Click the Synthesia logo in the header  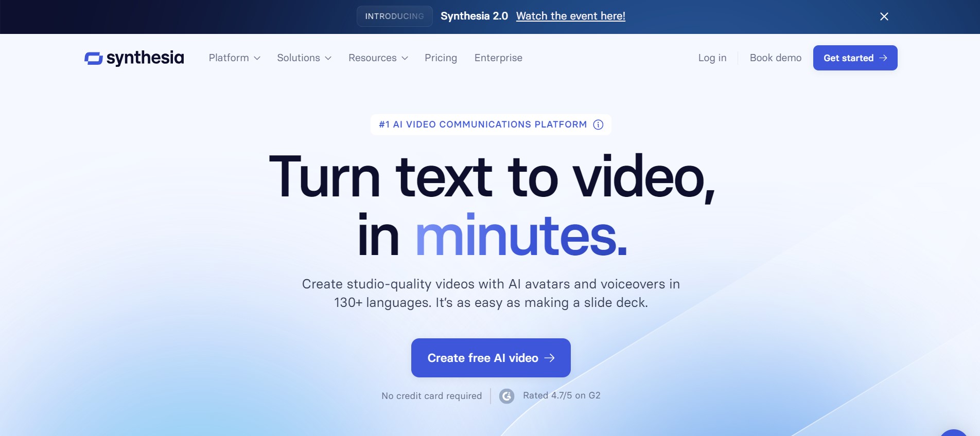point(134,58)
